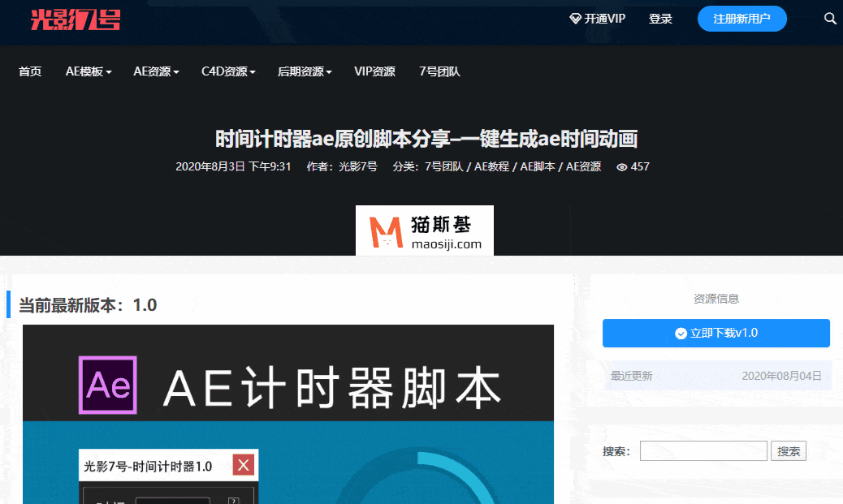Go to the 首页 home page
Viewport: 843px width, 504px height.
coord(30,71)
